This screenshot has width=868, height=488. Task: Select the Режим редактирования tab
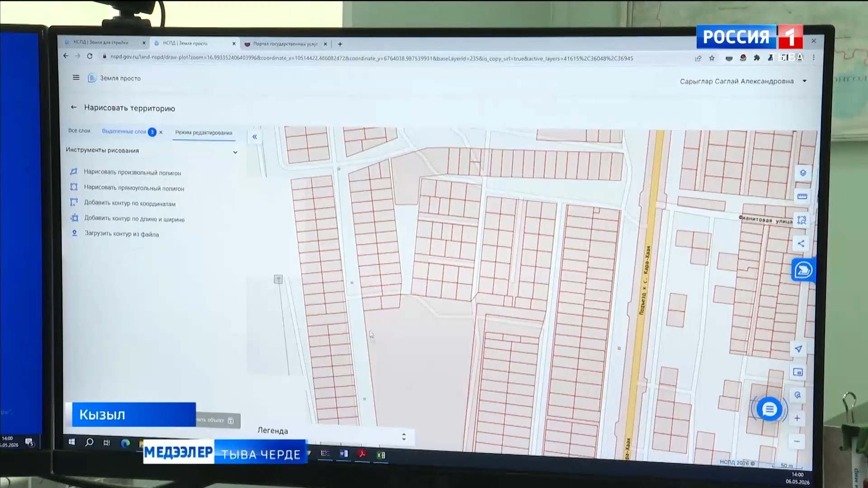204,133
